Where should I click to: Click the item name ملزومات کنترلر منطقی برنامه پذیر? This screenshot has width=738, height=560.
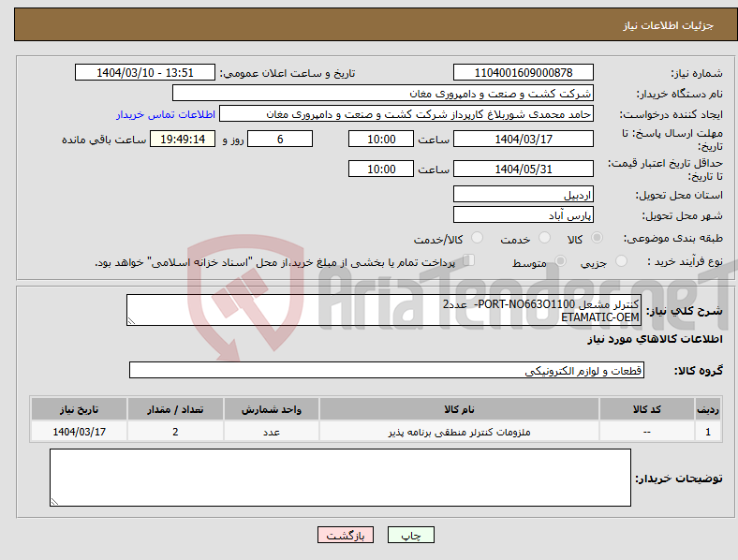tap(459, 432)
